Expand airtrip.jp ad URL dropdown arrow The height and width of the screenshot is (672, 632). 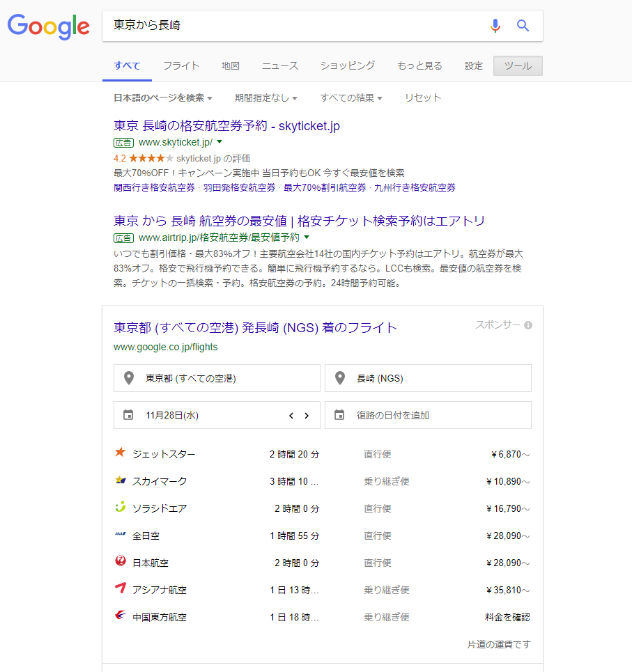(307, 237)
